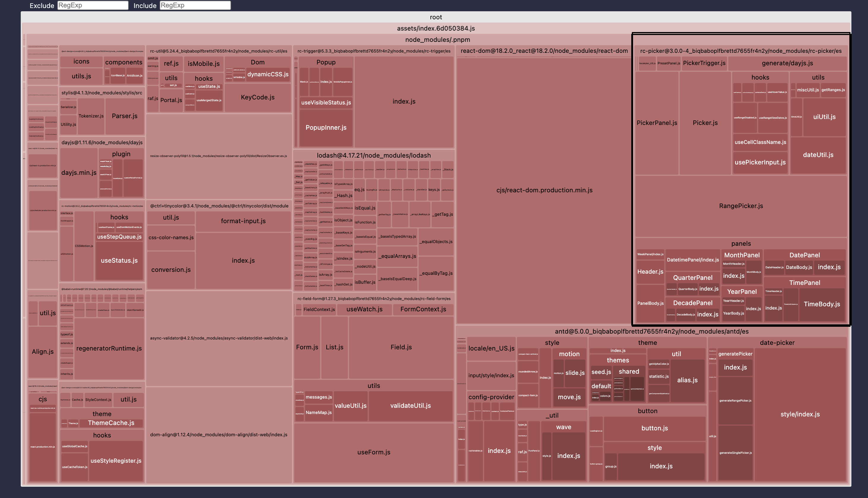Select the Parser.js tile in stylis
Viewport: 868px width, 498px height.
(x=124, y=116)
